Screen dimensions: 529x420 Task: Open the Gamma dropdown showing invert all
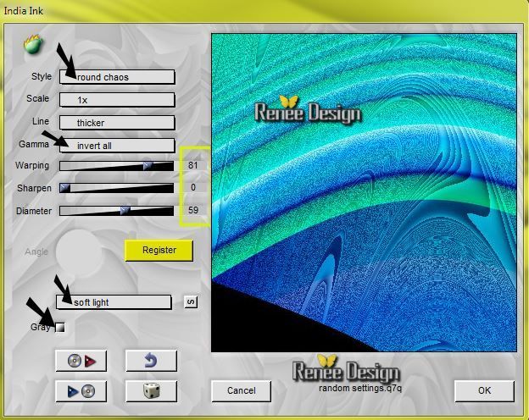pos(117,146)
